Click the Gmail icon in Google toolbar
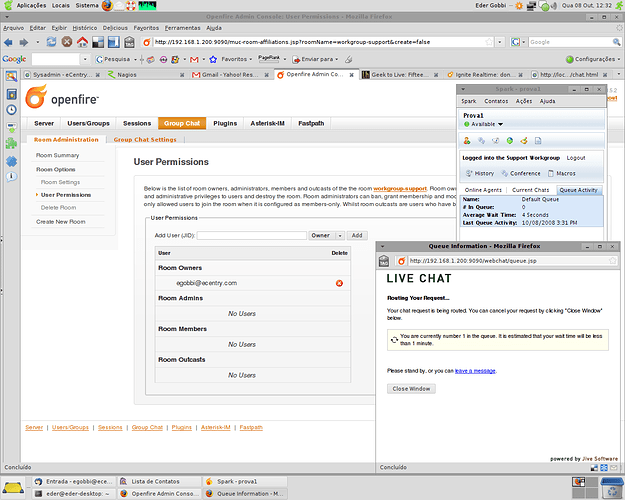 tap(194, 59)
